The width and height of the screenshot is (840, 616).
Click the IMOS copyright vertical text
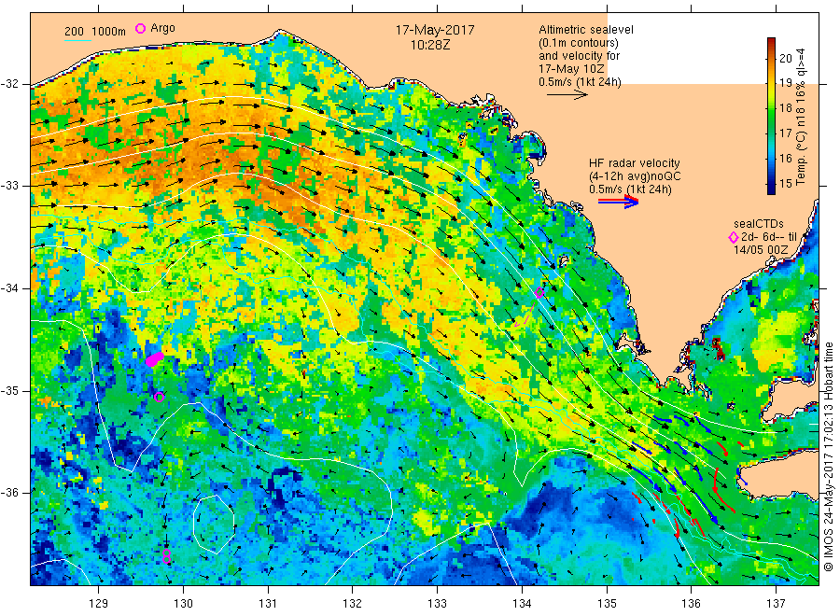[x=828, y=456]
